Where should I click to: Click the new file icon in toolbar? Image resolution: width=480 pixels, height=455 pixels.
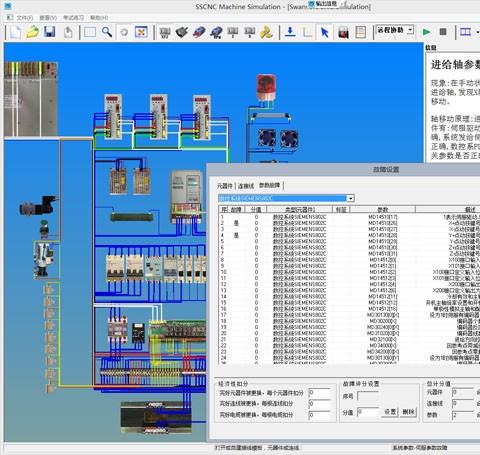coord(15,32)
